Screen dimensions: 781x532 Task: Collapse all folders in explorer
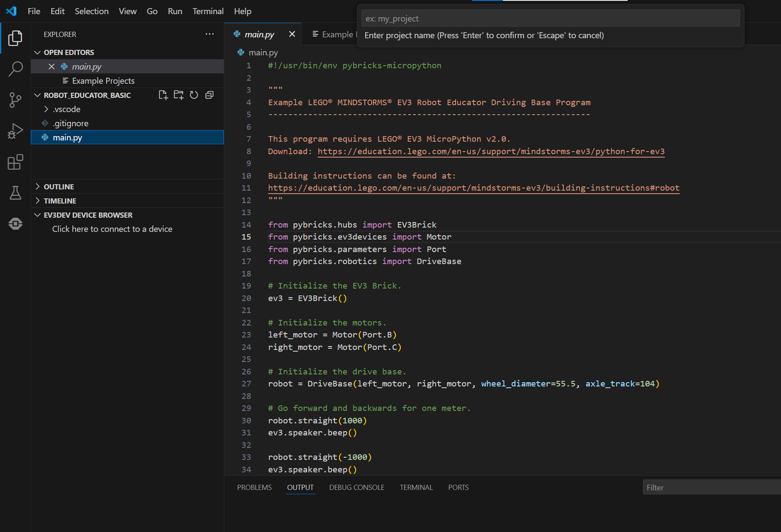click(x=209, y=95)
